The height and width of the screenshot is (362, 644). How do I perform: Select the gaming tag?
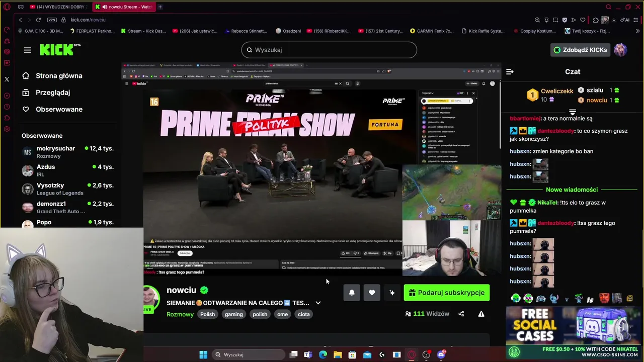pyautogui.click(x=233, y=314)
